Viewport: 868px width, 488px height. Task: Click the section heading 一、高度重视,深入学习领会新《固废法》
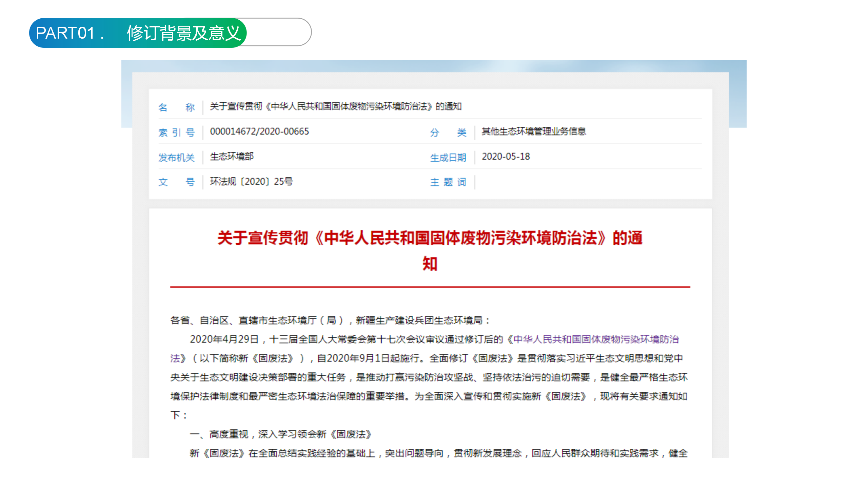click(281, 434)
